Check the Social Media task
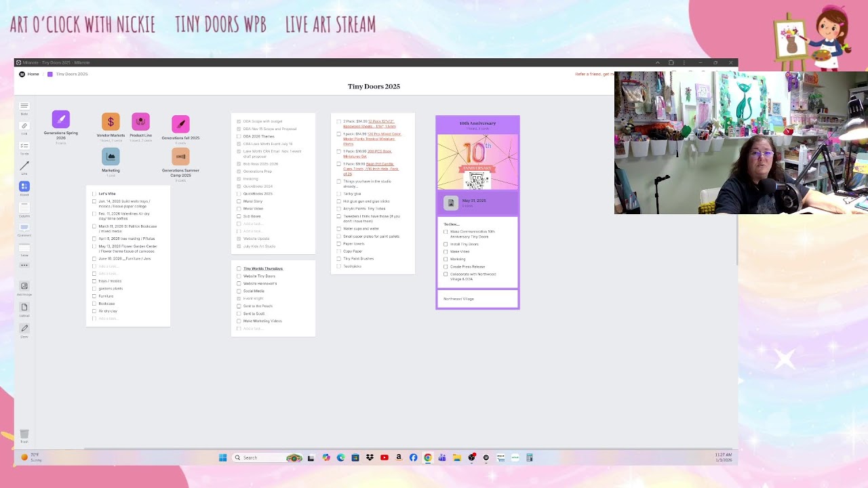This screenshot has width=868, height=488. (x=239, y=291)
